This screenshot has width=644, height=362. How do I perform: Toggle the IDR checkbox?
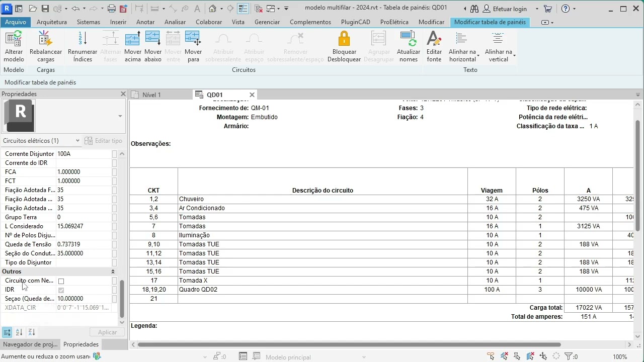(61, 290)
